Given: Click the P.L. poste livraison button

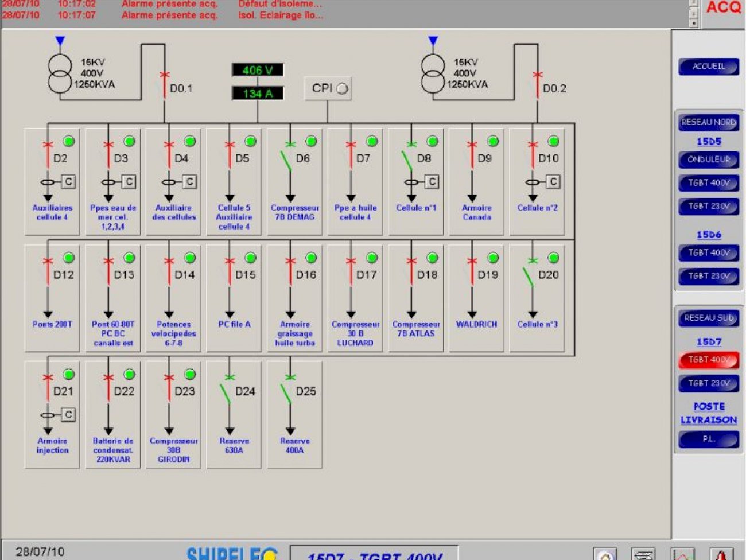Looking at the screenshot, I should pyautogui.click(x=708, y=440).
